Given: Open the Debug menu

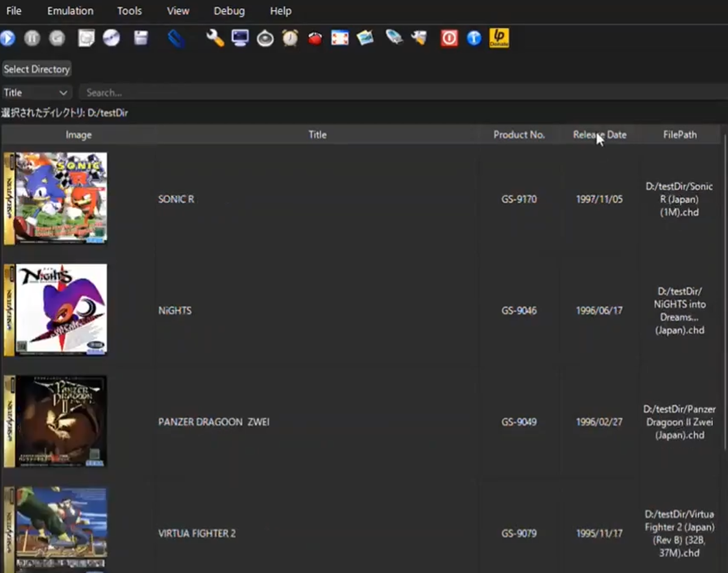Looking at the screenshot, I should click(229, 11).
